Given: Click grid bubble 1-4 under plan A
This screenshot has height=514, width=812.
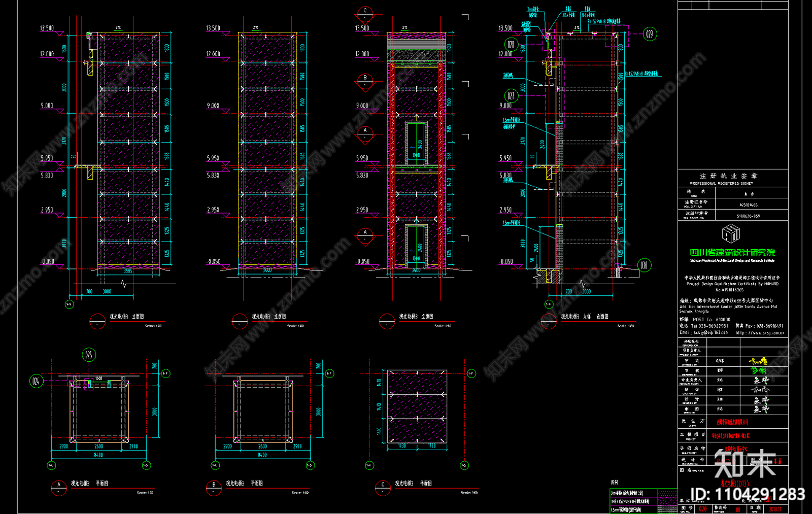Looking at the screenshot, I should pyautogui.click(x=51, y=465).
